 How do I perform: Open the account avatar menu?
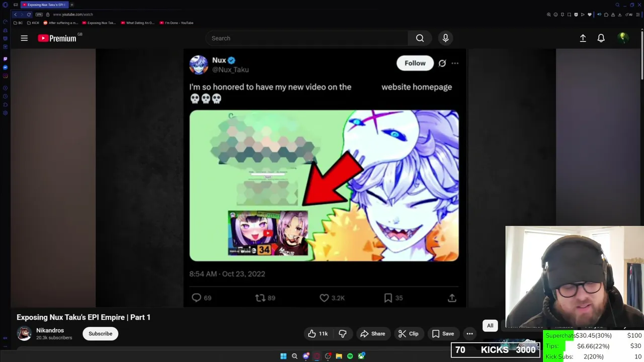click(x=623, y=38)
